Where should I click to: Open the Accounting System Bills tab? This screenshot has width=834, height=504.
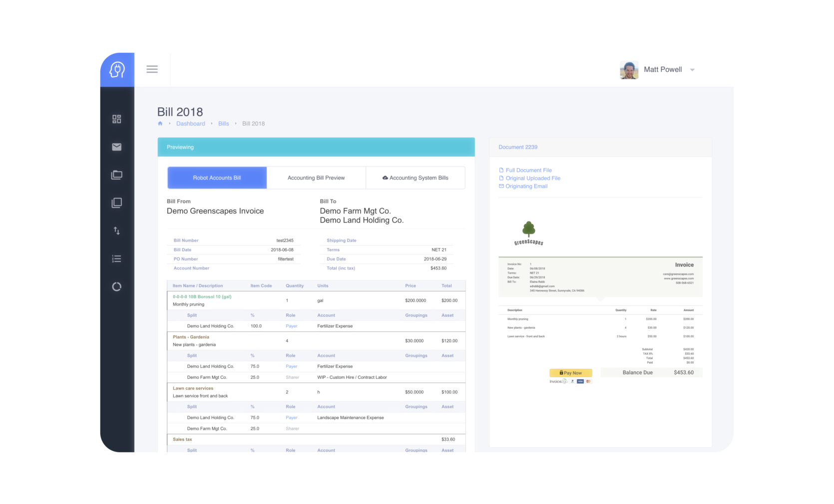tap(416, 178)
